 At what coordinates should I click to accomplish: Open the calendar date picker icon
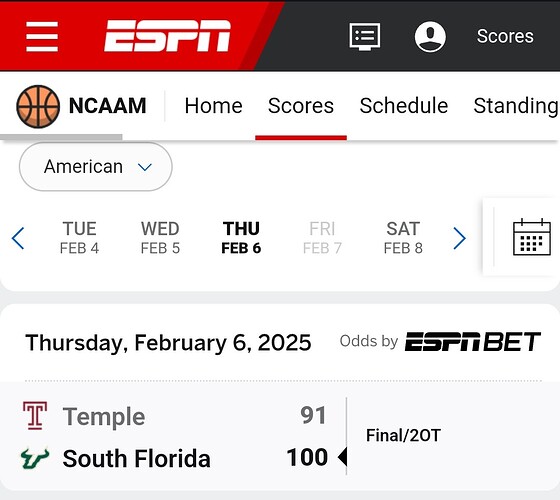click(x=531, y=237)
